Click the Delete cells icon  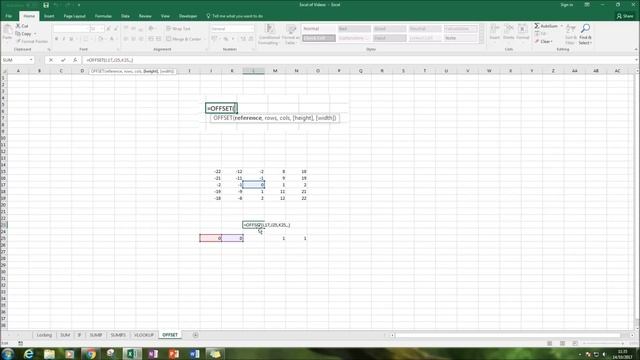[509, 29]
